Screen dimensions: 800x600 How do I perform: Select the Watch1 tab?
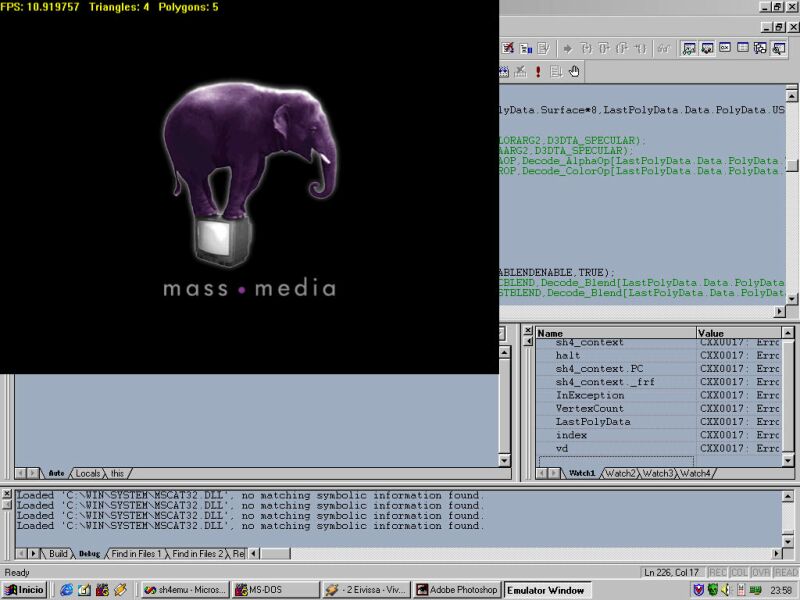tap(582, 473)
